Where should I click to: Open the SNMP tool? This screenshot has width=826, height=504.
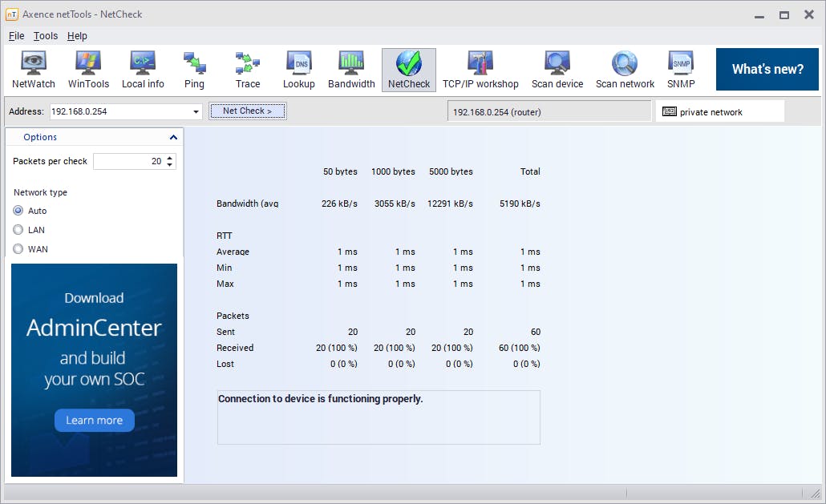click(x=681, y=70)
